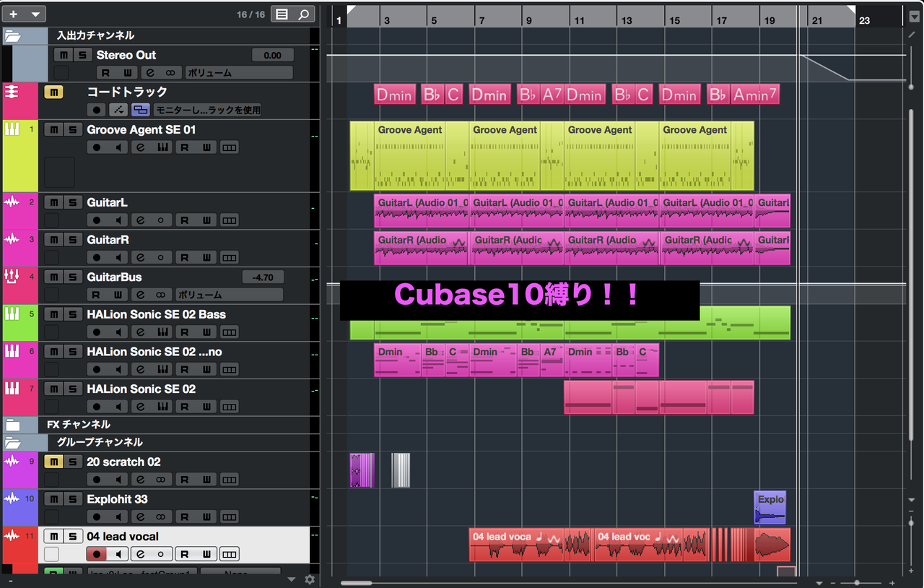Unmute the コードトラック chord track
This screenshot has height=588, width=924.
(x=54, y=92)
